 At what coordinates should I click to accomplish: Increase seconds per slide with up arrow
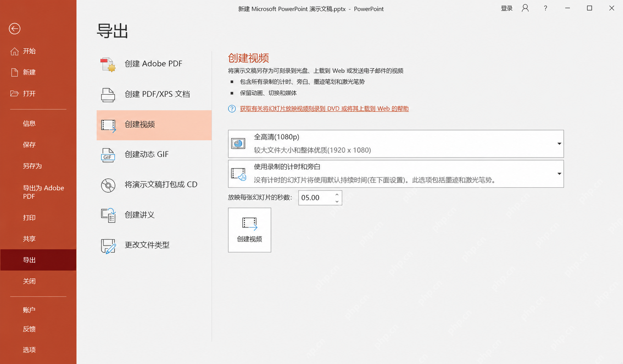(x=337, y=194)
